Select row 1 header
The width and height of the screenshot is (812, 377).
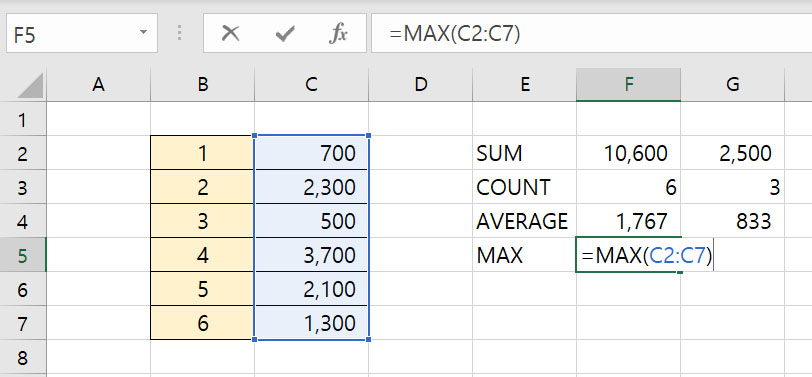23,119
